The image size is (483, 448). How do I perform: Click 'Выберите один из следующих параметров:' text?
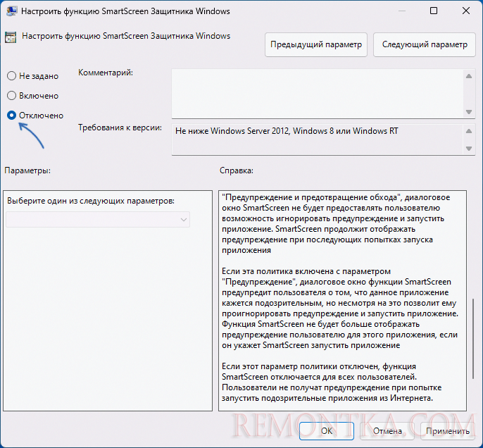point(91,201)
